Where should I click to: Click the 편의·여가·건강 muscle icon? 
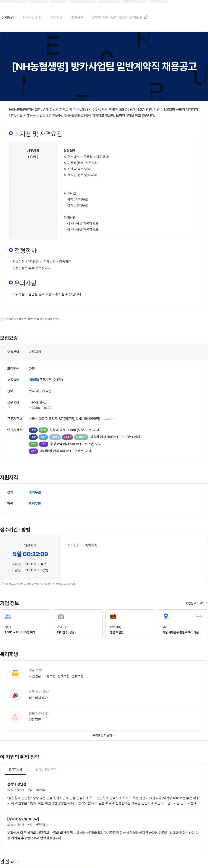[x=15, y=717]
